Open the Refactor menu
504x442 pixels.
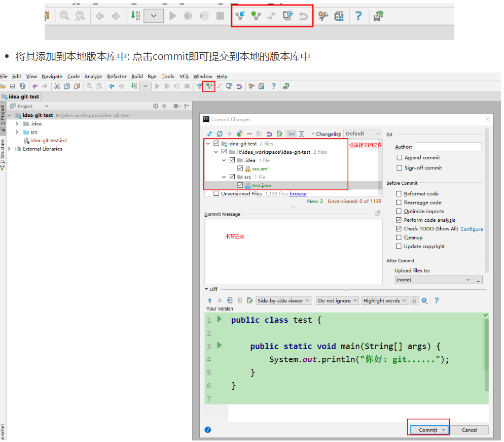pos(117,77)
